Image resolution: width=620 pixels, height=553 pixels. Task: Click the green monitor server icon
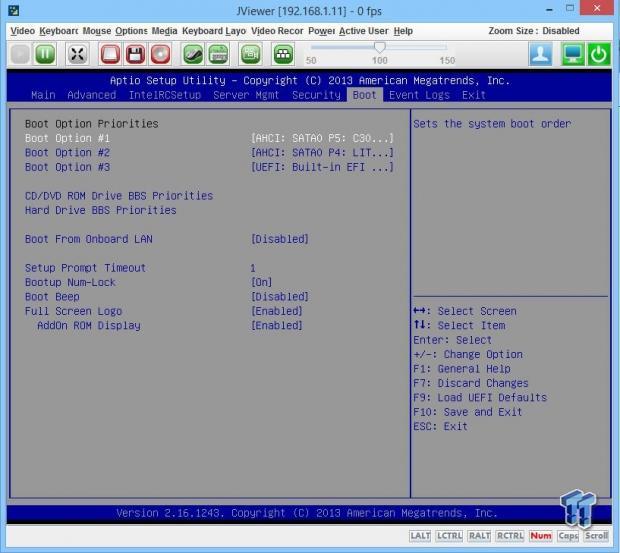[x=573, y=54]
